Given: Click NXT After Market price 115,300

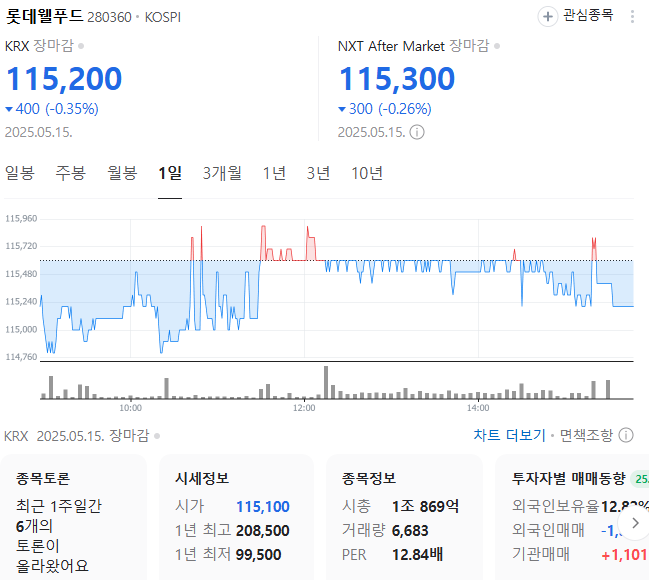Looking at the screenshot, I should 397,78.
